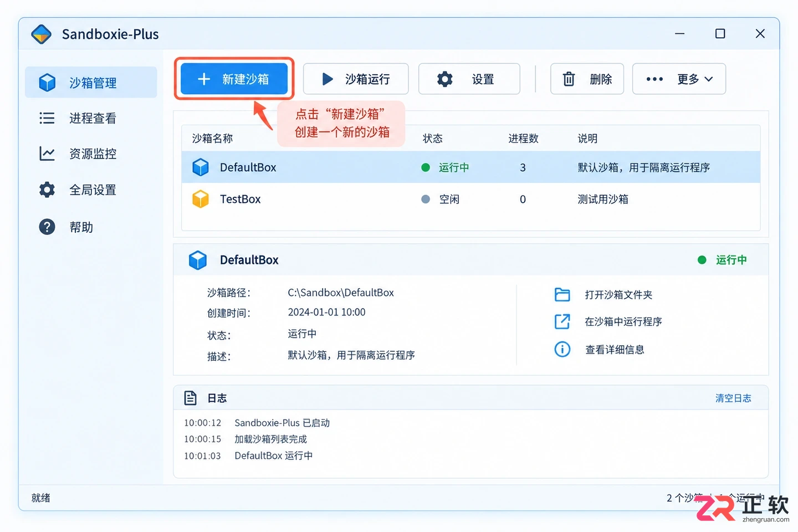Click 清空日志 link
The height and width of the screenshot is (532, 798).
pyautogui.click(x=733, y=398)
